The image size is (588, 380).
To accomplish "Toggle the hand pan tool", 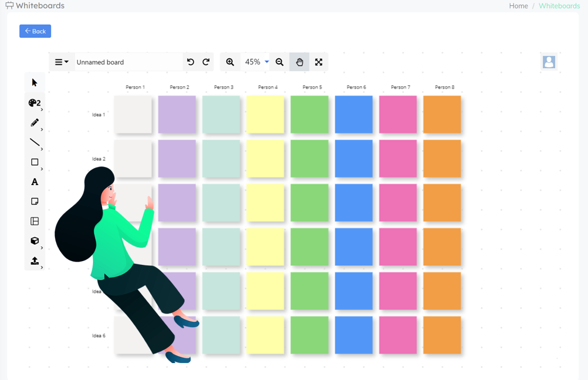I will coord(299,62).
